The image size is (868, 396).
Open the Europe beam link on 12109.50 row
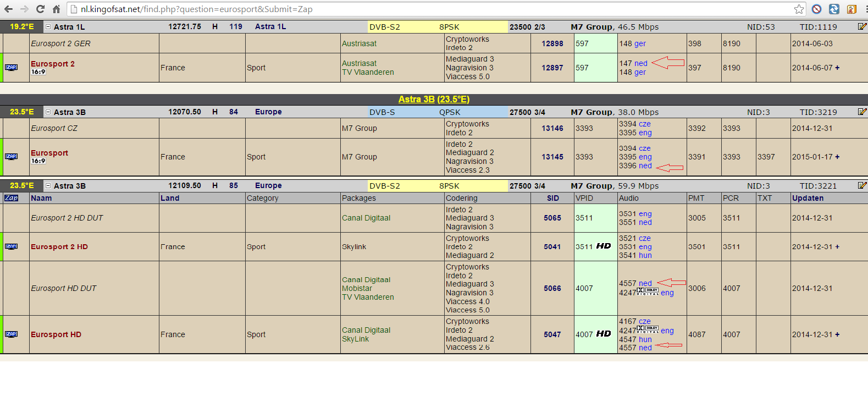(x=268, y=185)
